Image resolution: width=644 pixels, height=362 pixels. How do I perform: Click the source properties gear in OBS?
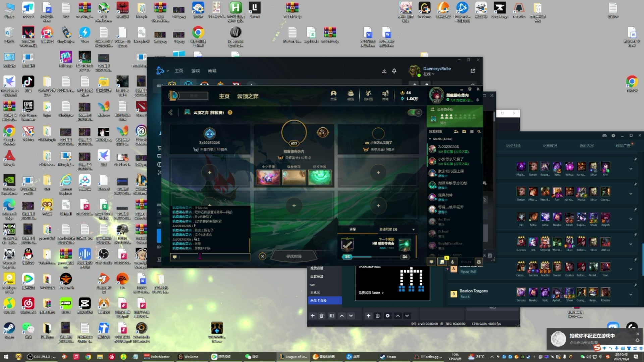(388, 316)
